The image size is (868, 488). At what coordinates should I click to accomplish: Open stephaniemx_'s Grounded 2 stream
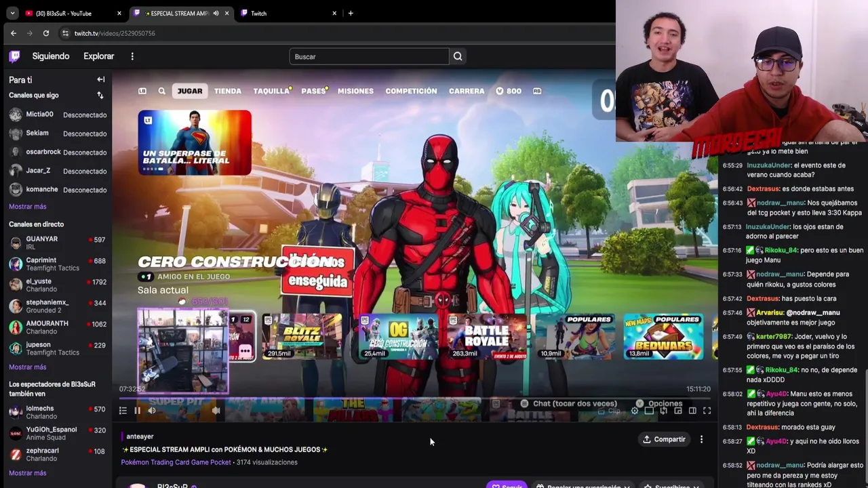coord(57,306)
